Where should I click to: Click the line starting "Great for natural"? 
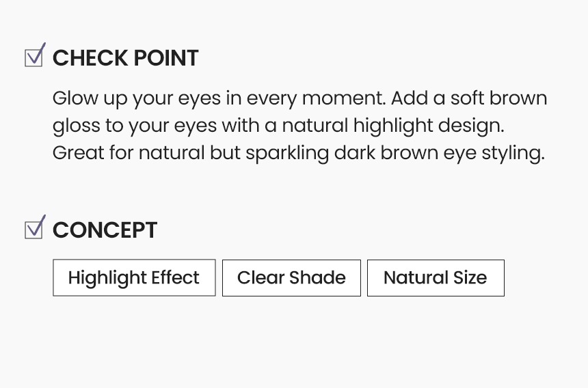[x=298, y=152]
